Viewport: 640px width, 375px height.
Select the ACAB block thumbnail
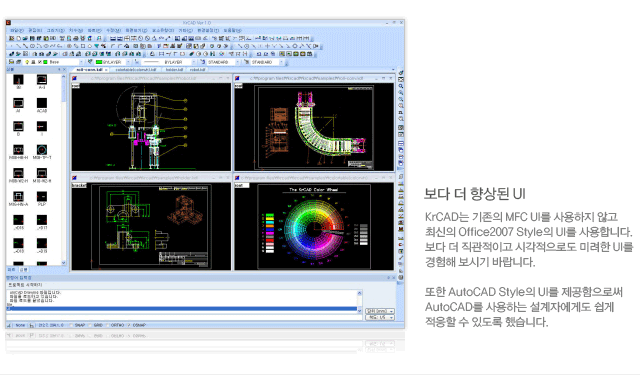click(x=42, y=103)
